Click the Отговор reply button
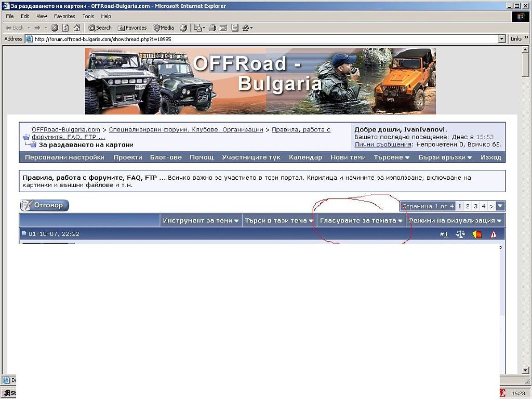This screenshot has height=399, width=532. click(x=44, y=205)
